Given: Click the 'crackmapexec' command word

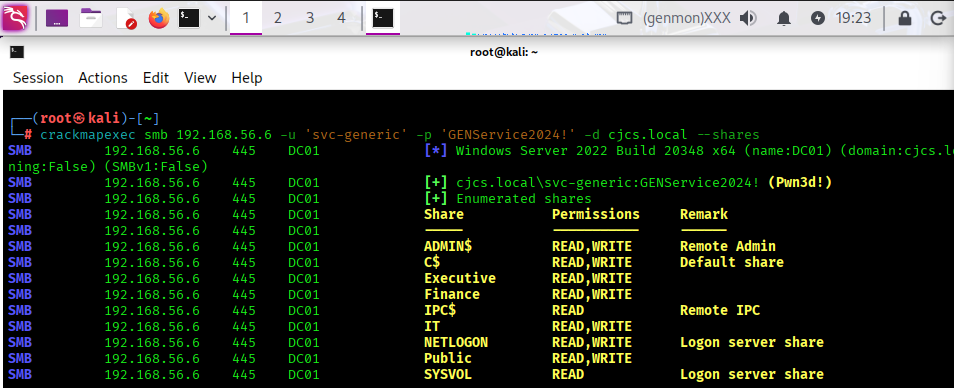Looking at the screenshot, I should tap(88, 134).
